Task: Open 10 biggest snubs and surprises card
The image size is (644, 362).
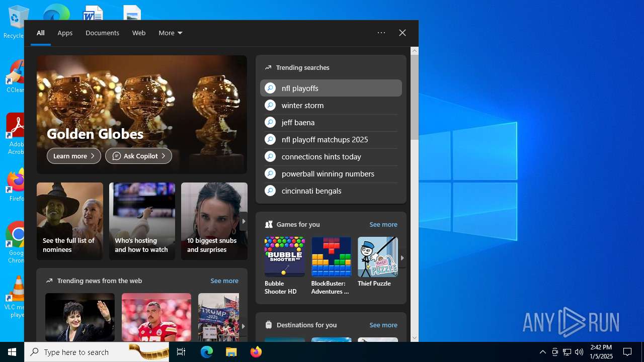Action: pos(214,221)
